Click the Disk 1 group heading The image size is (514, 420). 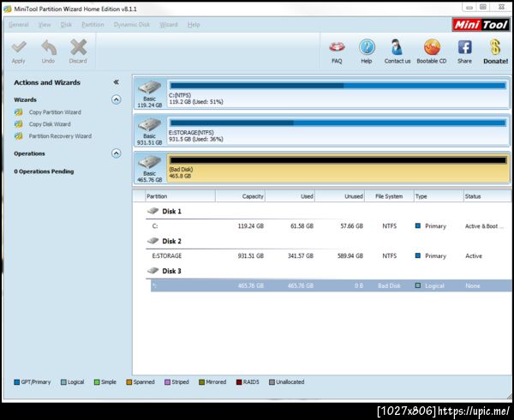coord(172,211)
